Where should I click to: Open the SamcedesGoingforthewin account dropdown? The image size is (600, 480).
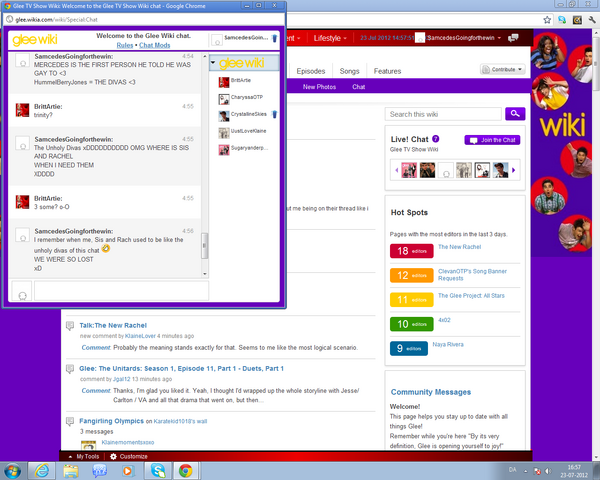click(464, 38)
